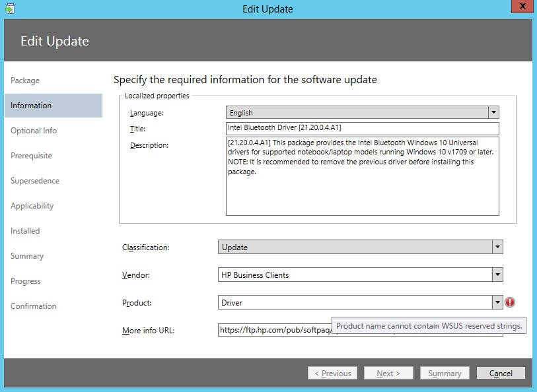Close the Edit Update window
This screenshot has height=392, width=537.
[522, 6]
